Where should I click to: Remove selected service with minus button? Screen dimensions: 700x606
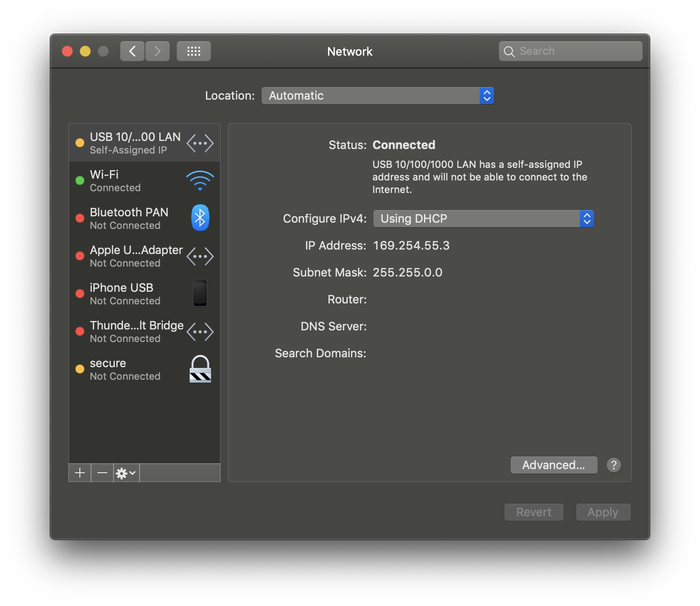[102, 473]
